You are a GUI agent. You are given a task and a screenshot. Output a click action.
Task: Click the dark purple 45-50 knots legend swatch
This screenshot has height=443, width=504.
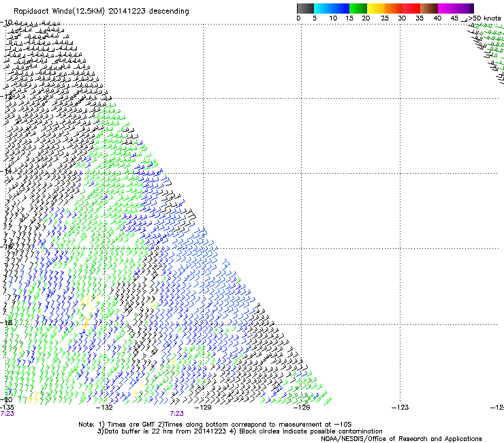[464, 8]
